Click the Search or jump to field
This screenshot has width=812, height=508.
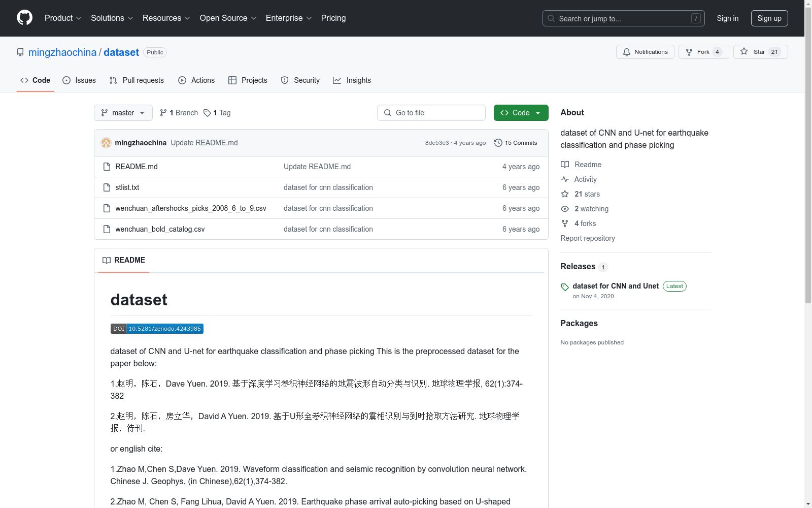point(624,18)
